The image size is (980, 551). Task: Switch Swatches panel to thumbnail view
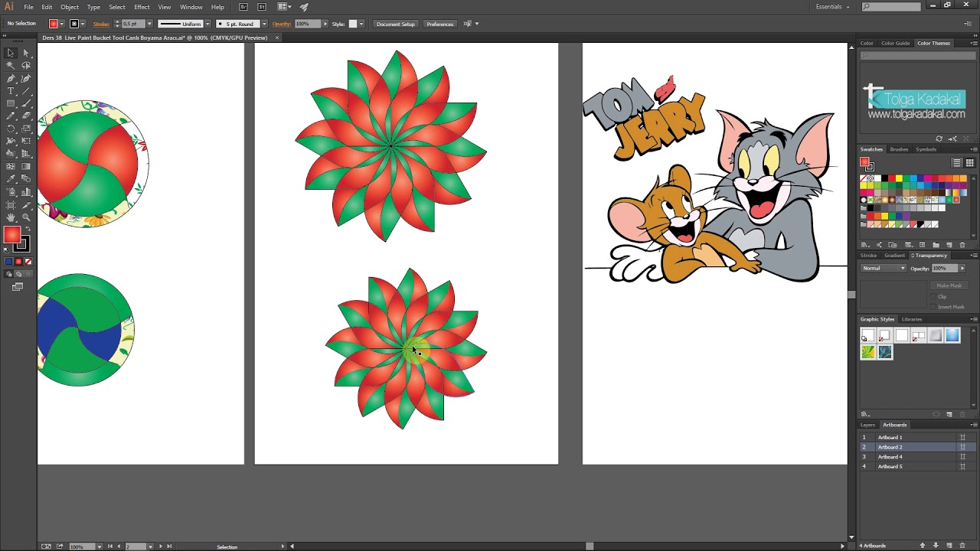tap(970, 163)
